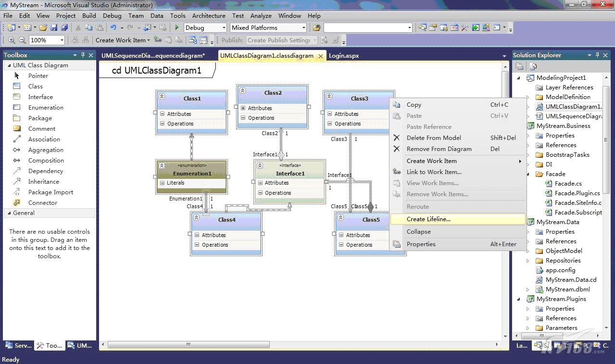Image resolution: width=615 pixels, height=364 pixels.
Task: Click the diagram horizontal scrollbar thumb
Action: [x=188, y=345]
